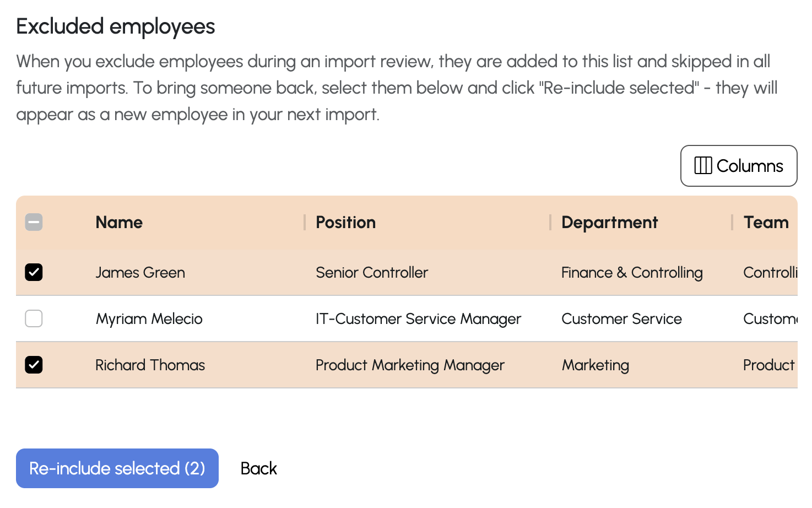
Task: Click the Senior Controller position cell
Action: coord(372,273)
